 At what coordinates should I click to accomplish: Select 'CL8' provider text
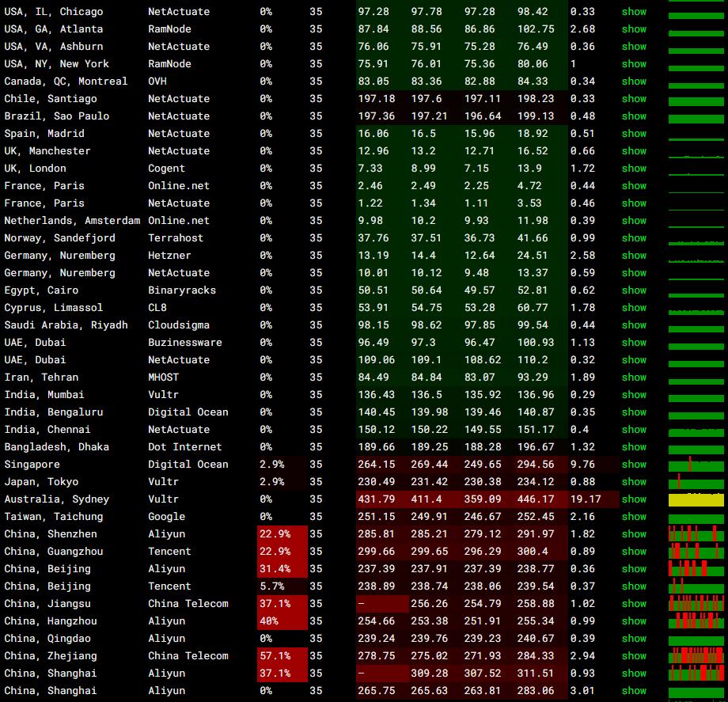click(x=157, y=307)
